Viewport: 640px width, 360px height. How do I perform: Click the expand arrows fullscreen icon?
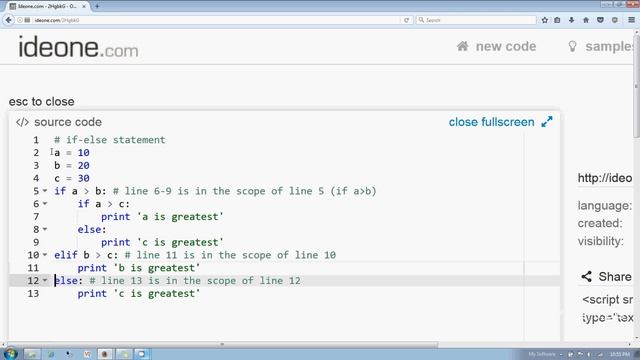[x=547, y=122]
